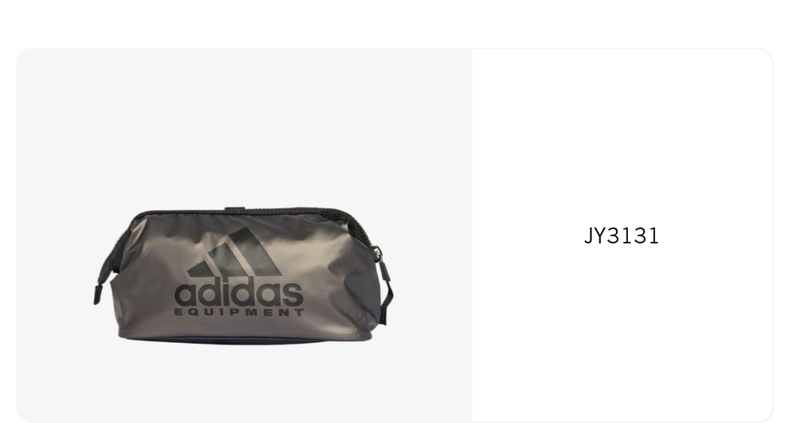
Task: Click the three-stripe adidas logo on the bag
Action: [234, 252]
